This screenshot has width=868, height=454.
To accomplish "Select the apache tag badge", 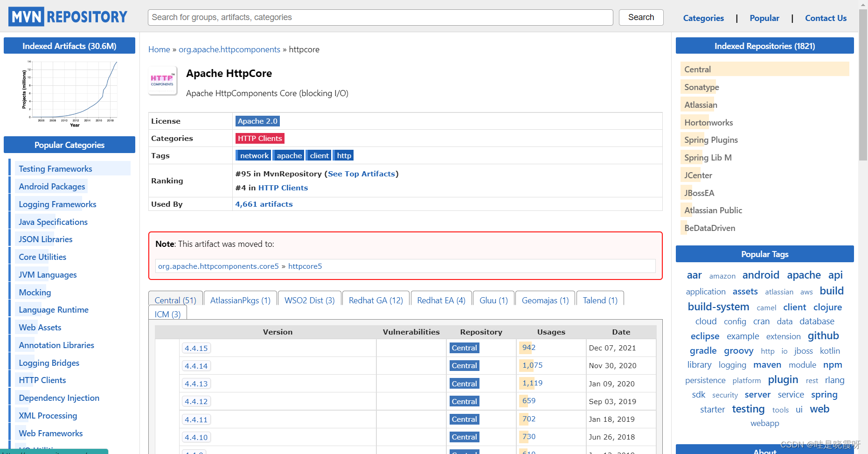I will click(289, 155).
